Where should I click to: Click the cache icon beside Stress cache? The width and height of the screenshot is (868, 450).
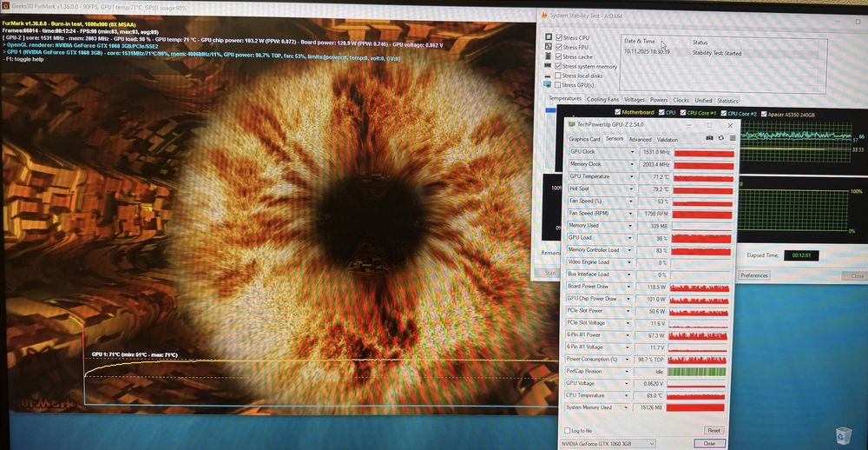point(548,56)
